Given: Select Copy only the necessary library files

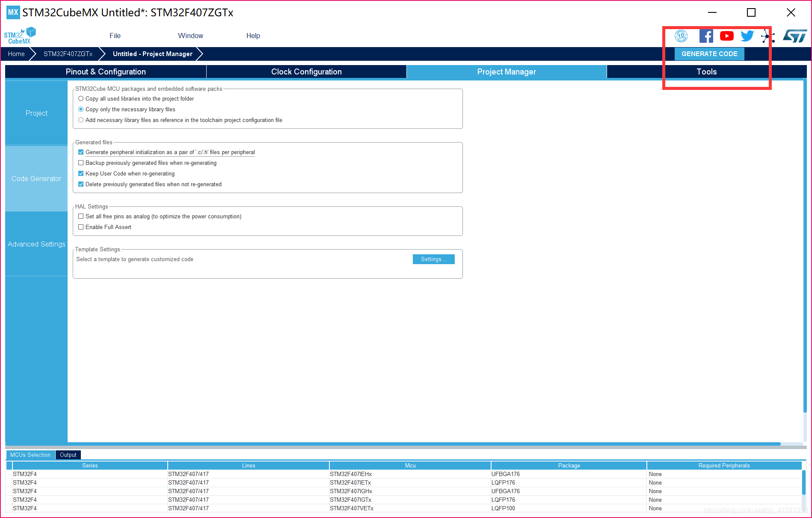Looking at the screenshot, I should [81, 110].
